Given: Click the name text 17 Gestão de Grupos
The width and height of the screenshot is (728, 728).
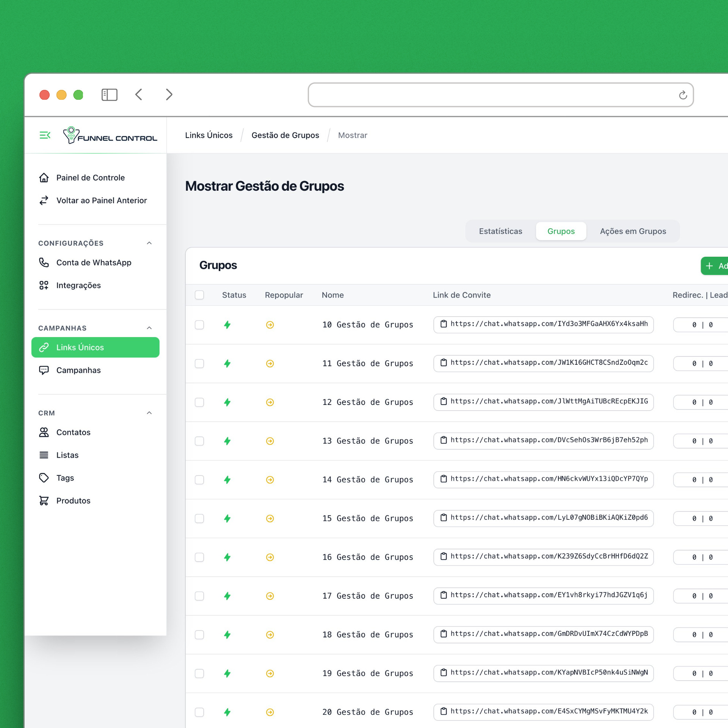Looking at the screenshot, I should (367, 596).
